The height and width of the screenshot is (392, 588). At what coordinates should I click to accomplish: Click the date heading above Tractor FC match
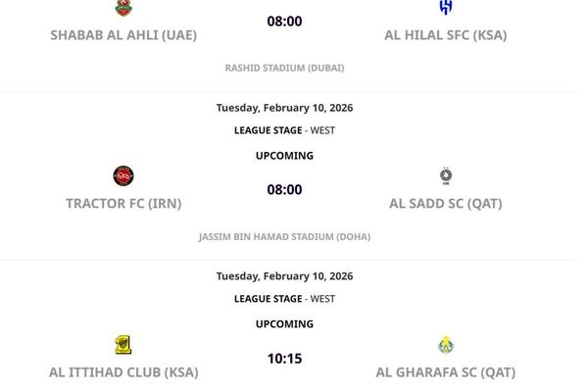284,108
